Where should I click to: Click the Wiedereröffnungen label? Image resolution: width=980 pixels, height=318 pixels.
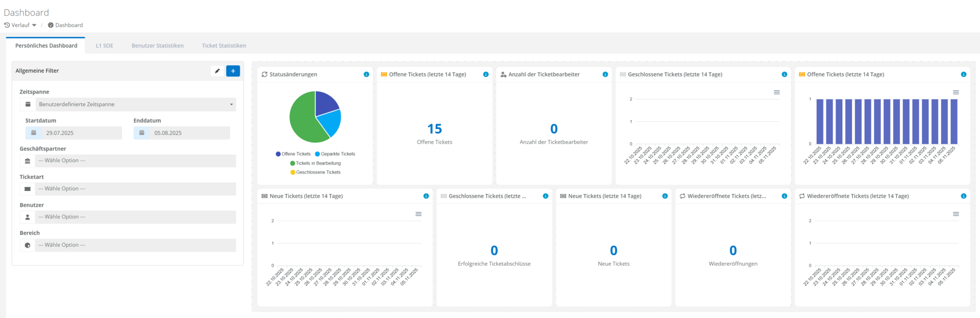733,264
